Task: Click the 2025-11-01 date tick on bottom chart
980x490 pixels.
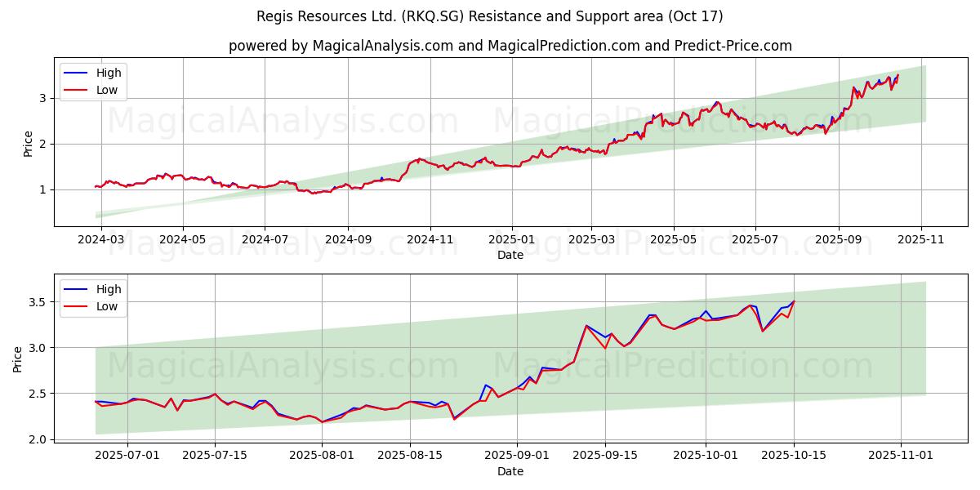Action: pyautogui.click(x=901, y=456)
